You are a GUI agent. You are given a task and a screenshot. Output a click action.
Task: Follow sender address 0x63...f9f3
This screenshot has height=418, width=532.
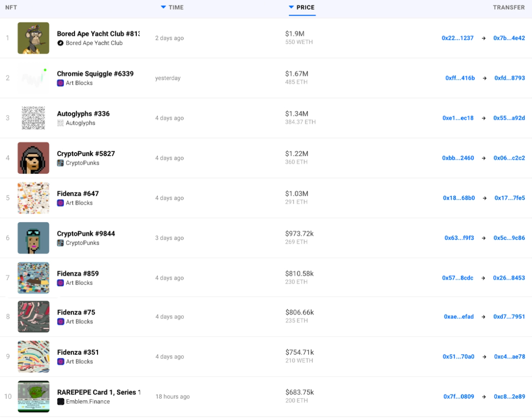459,238
